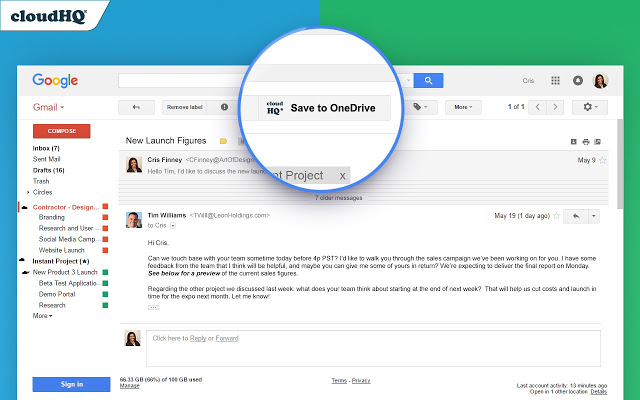Click the Terms link
Viewport: 640px width, 400px height.
coord(339,381)
